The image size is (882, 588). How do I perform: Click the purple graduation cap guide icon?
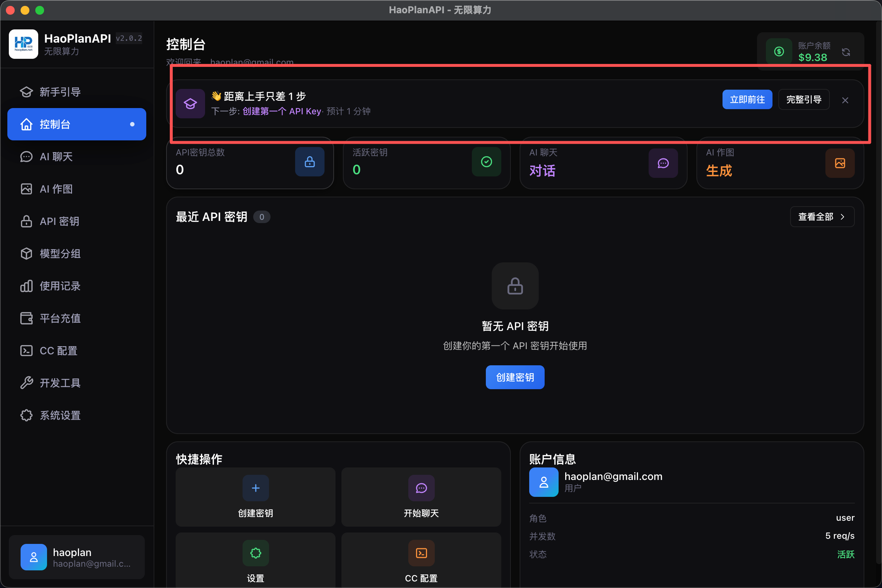[190, 104]
